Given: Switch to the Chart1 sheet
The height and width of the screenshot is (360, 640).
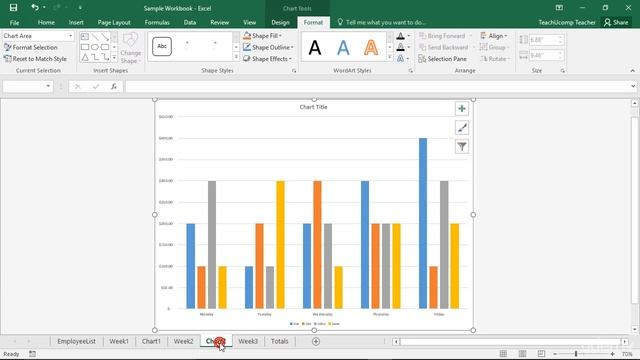Looking at the screenshot, I should [x=151, y=341].
